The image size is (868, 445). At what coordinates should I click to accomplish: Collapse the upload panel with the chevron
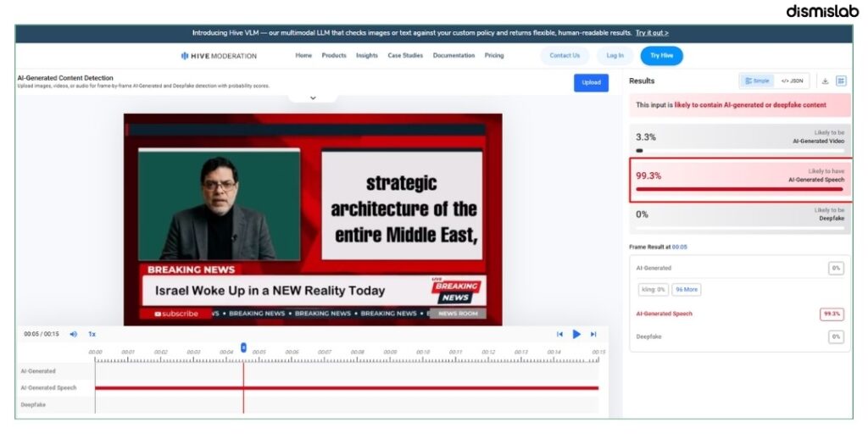313,98
